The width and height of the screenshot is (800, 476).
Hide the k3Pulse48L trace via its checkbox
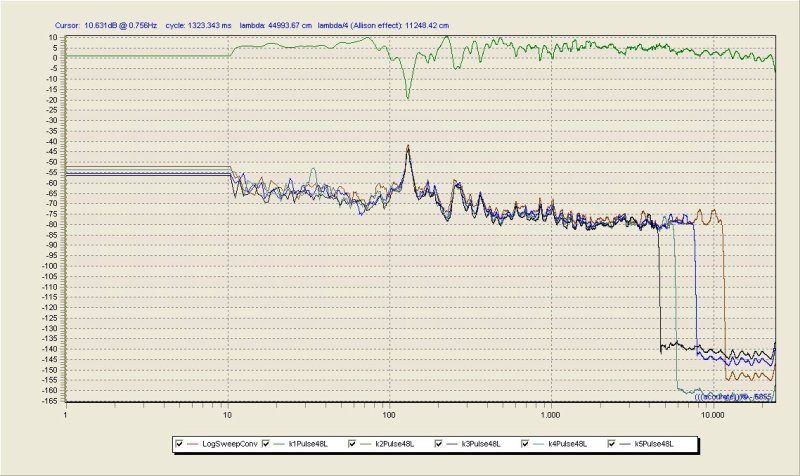point(438,444)
